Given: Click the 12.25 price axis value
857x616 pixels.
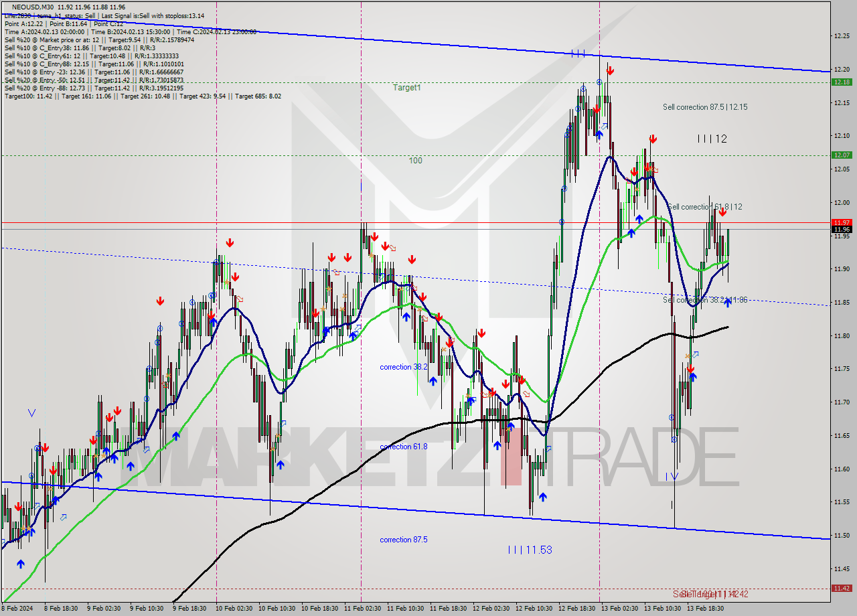Looking at the screenshot, I should pyautogui.click(x=842, y=36).
